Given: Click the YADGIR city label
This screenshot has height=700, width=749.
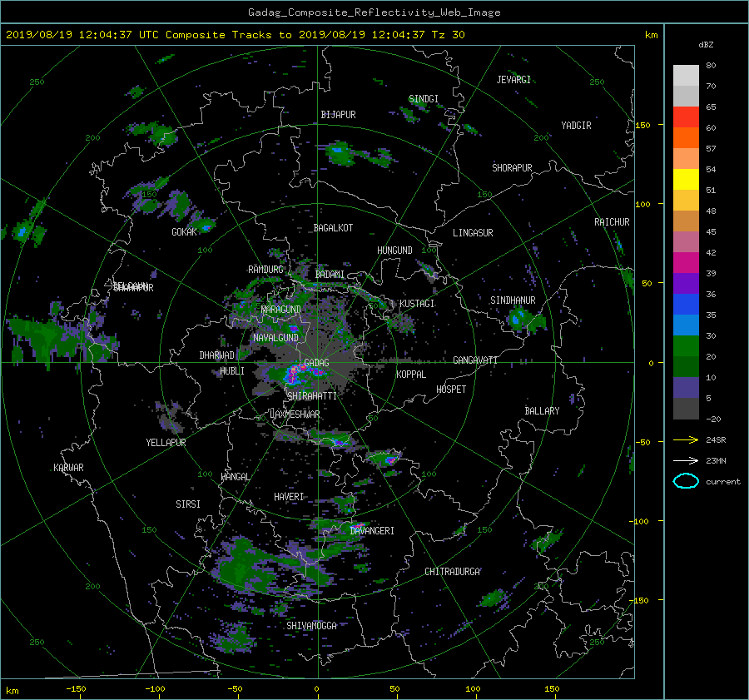Looking at the screenshot, I should coord(576,126).
